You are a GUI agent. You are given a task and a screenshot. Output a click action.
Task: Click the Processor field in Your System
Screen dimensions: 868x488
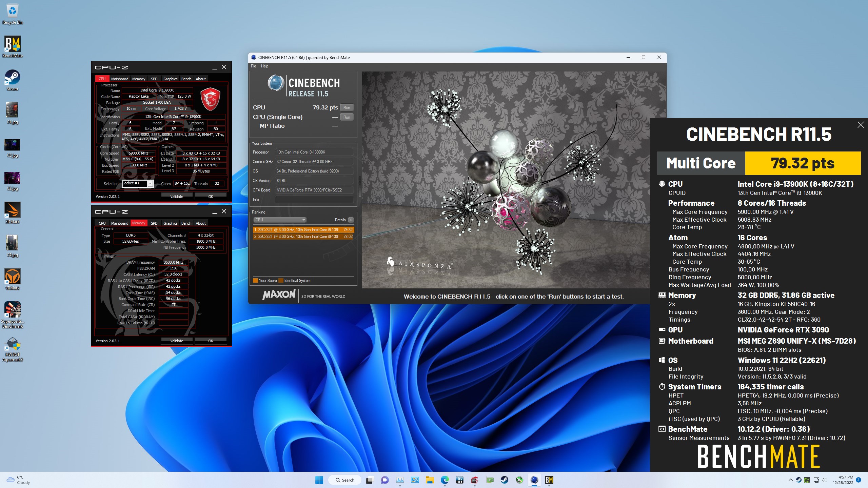[314, 152]
